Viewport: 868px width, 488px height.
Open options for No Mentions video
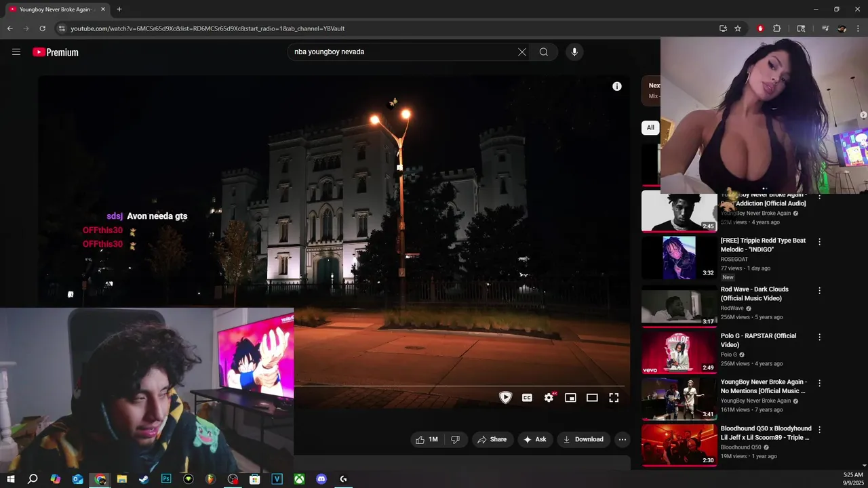pyautogui.click(x=819, y=383)
